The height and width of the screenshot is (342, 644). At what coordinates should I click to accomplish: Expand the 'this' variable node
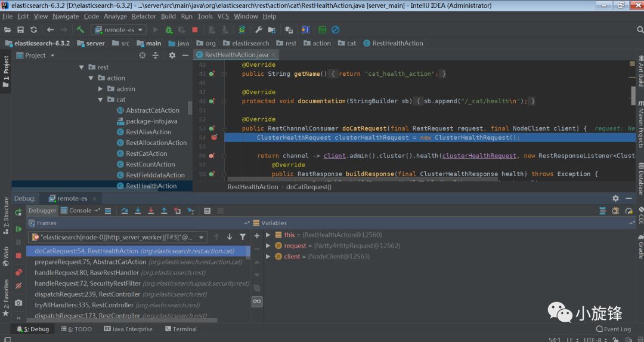[x=268, y=235]
